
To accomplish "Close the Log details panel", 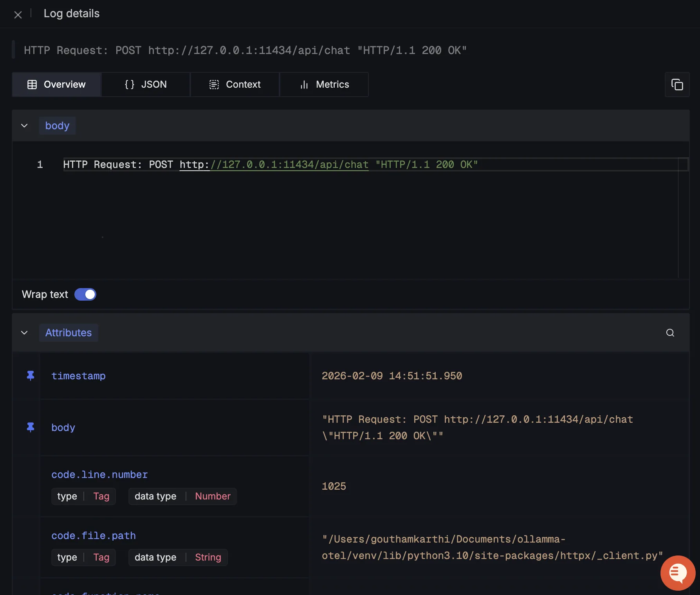I will [18, 15].
